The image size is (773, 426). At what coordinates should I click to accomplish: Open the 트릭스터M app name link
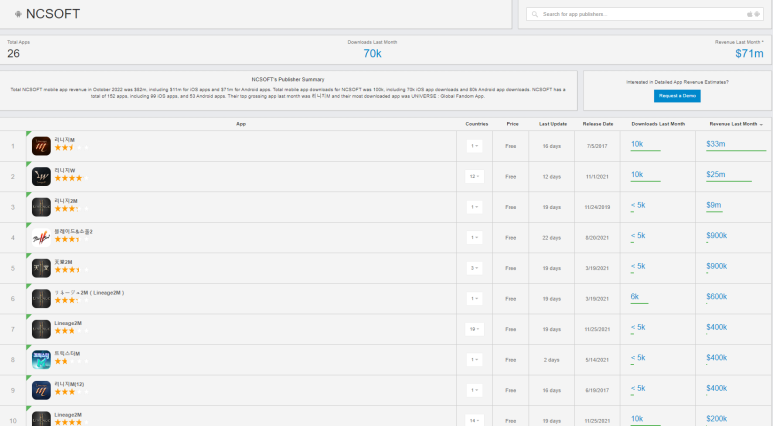[67, 354]
